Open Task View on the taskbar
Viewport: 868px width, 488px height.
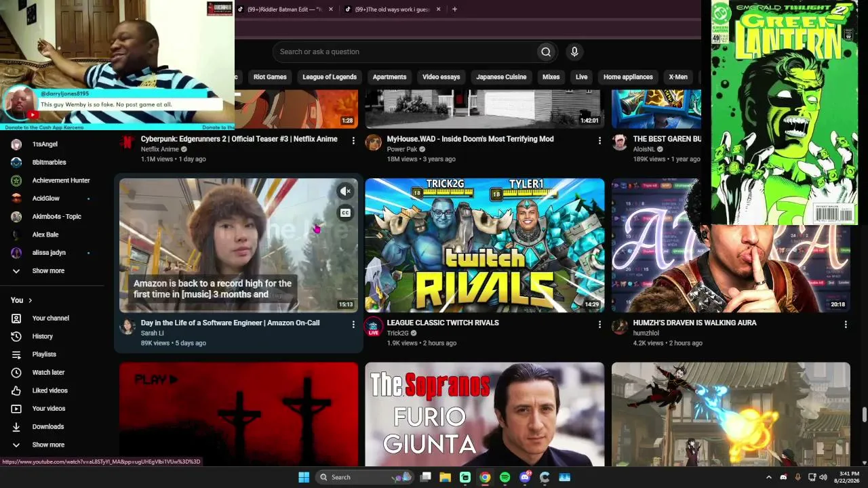pos(425,477)
